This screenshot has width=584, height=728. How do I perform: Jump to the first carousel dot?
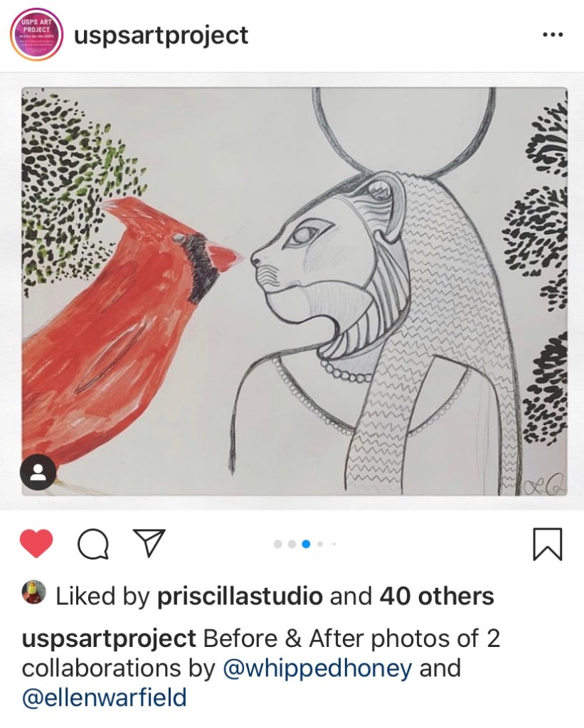point(277,544)
